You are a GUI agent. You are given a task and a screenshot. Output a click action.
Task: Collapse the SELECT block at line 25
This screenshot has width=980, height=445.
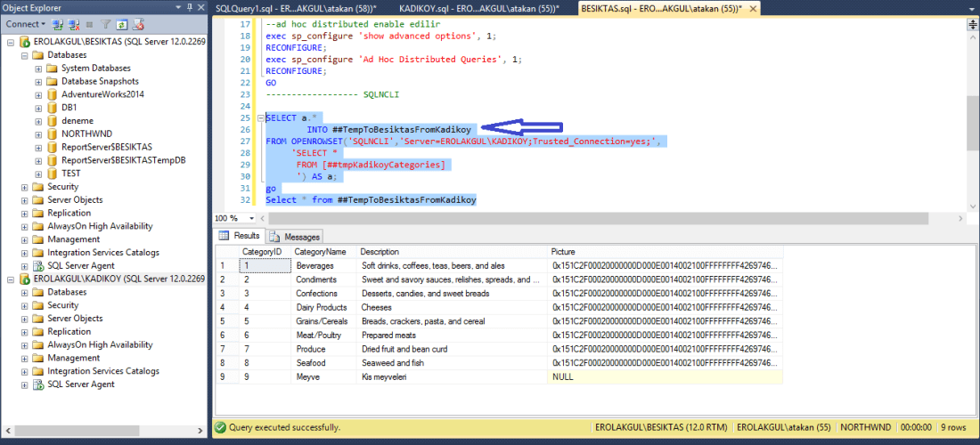click(x=259, y=117)
